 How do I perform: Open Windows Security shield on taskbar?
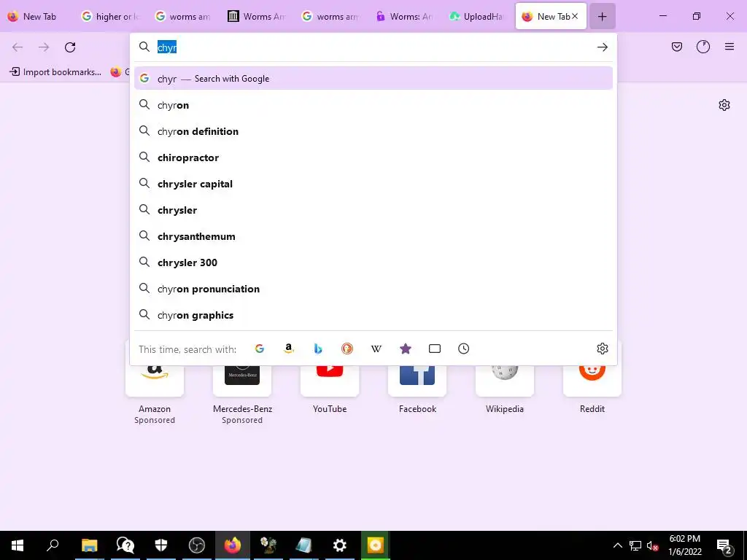coord(161,545)
